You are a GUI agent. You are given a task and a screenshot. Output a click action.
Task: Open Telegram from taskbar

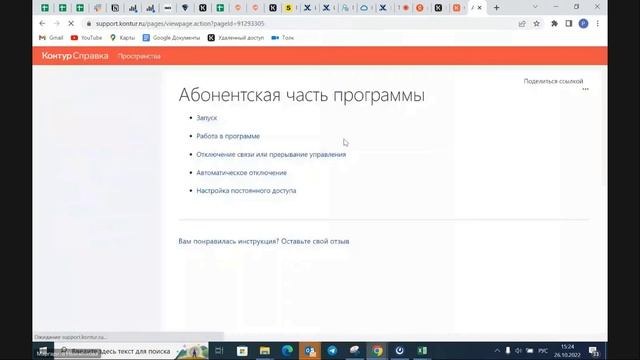(x=332, y=351)
